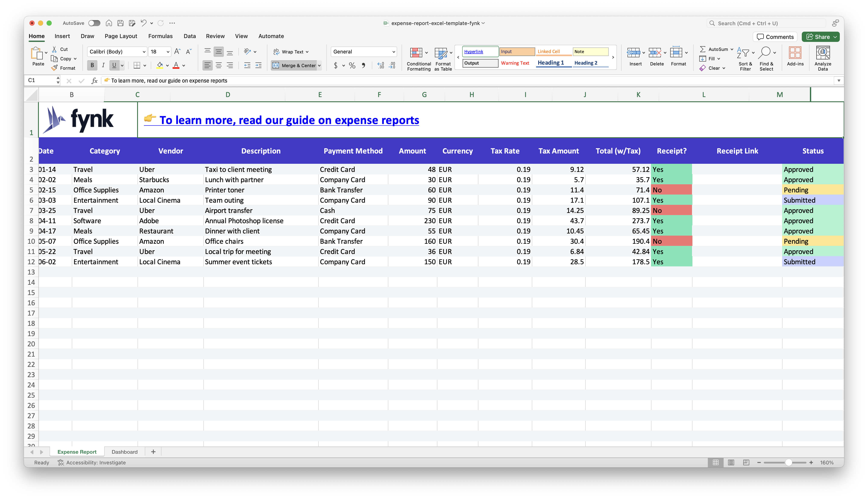868x499 pixels.
Task: Expand the Merge & Center dropdown arrow
Action: tap(319, 65)
